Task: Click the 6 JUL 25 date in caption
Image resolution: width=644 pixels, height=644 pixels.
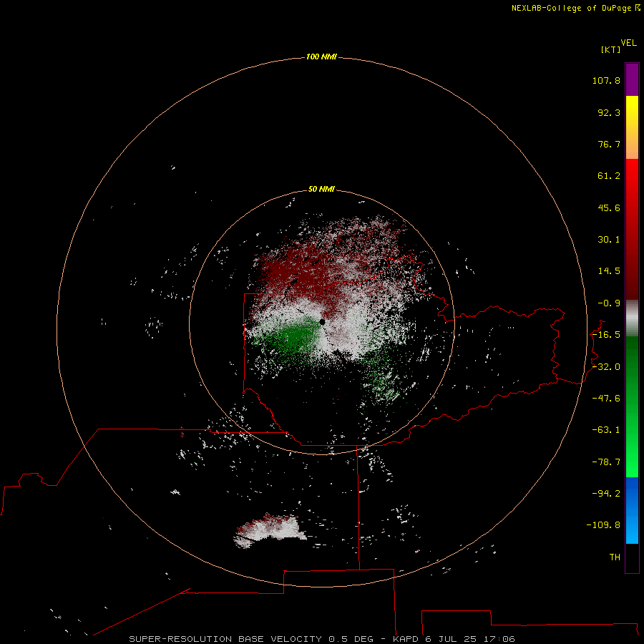Action: (x=451, y=639)
